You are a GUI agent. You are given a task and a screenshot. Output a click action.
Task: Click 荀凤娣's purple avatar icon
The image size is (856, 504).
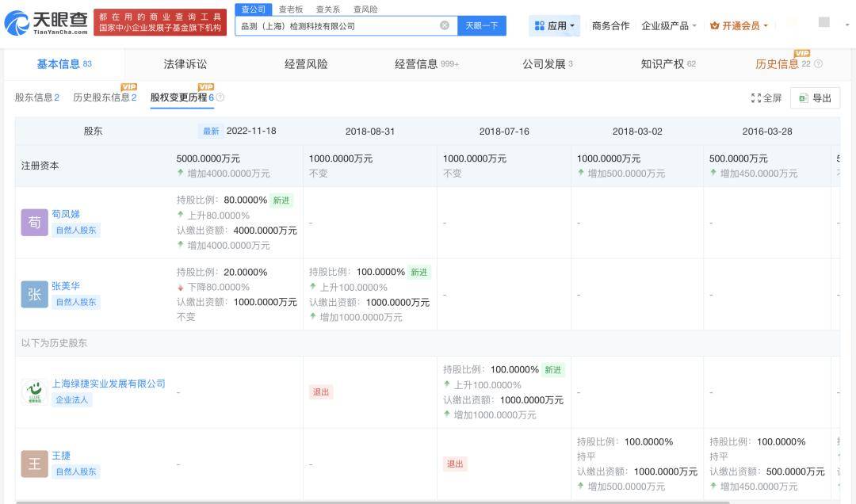pyautogui.click(x=34, y=223)
